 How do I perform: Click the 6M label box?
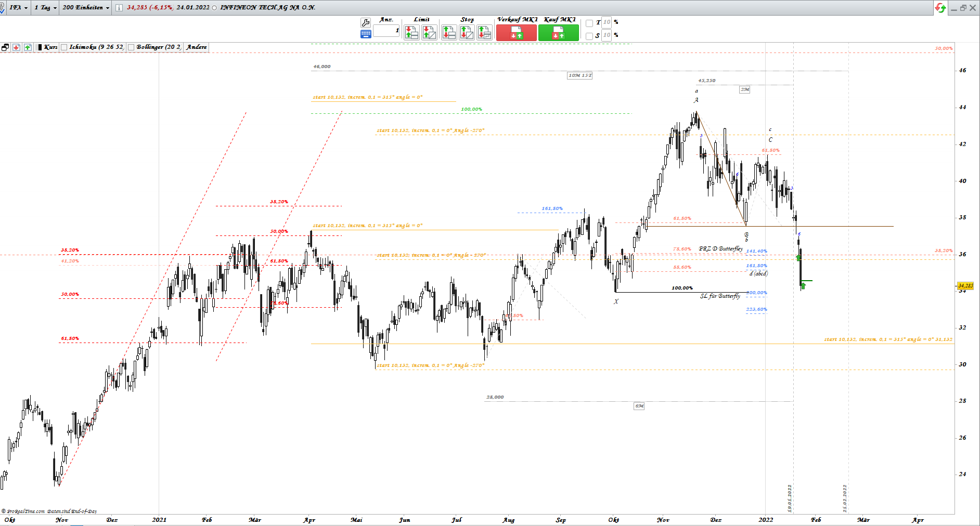pyautogui.click(x=639, y=406)
